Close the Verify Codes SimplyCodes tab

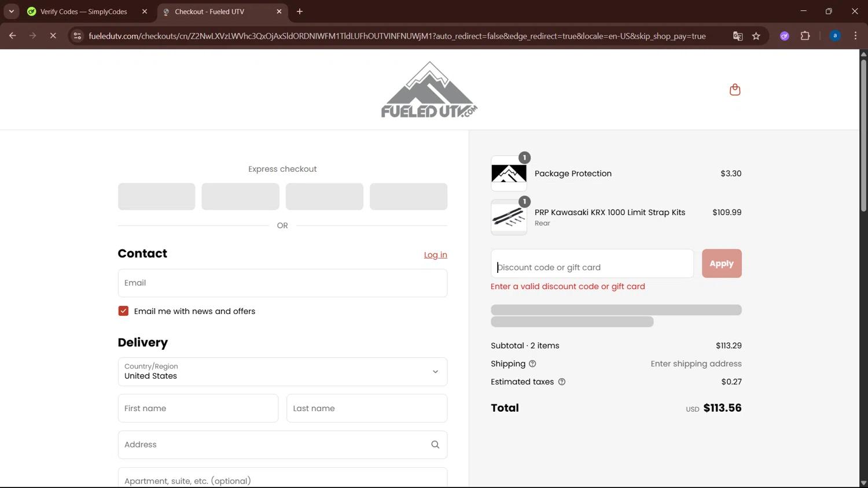145,12
